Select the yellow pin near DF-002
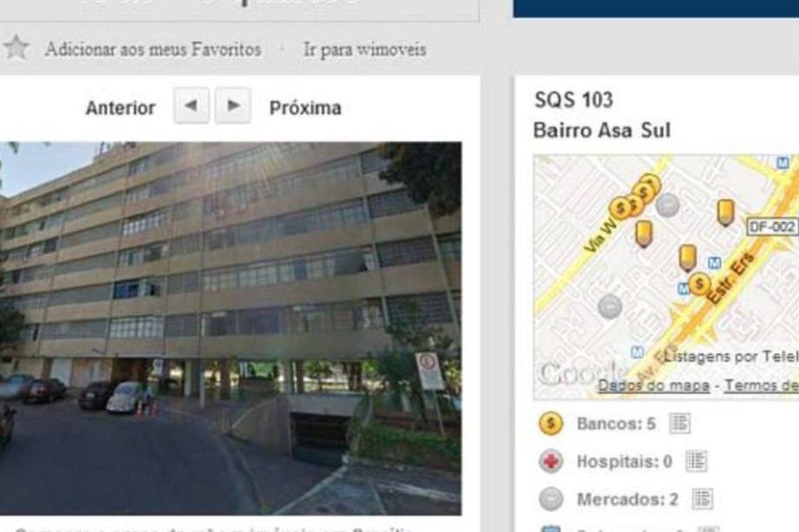The width and height of the screenshot is (799, 532). pyautogui.click(x=726, y=213)
